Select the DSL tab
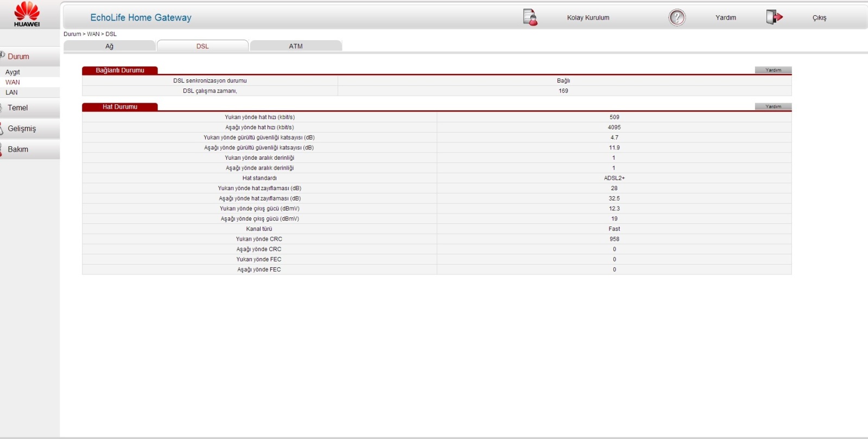This screenshot has width=868, height=439. click(x=202, y=46)
